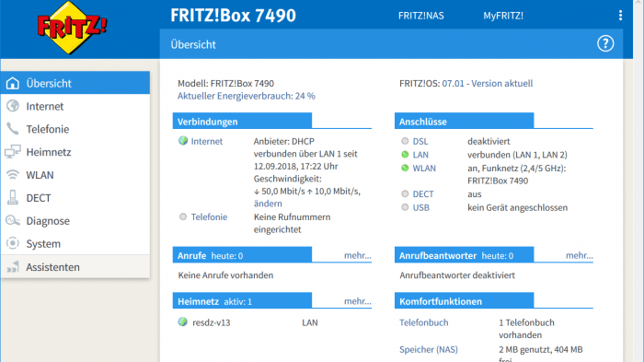
Task: Click the FRITZ! logo
Action: click(x=72, y=28)
